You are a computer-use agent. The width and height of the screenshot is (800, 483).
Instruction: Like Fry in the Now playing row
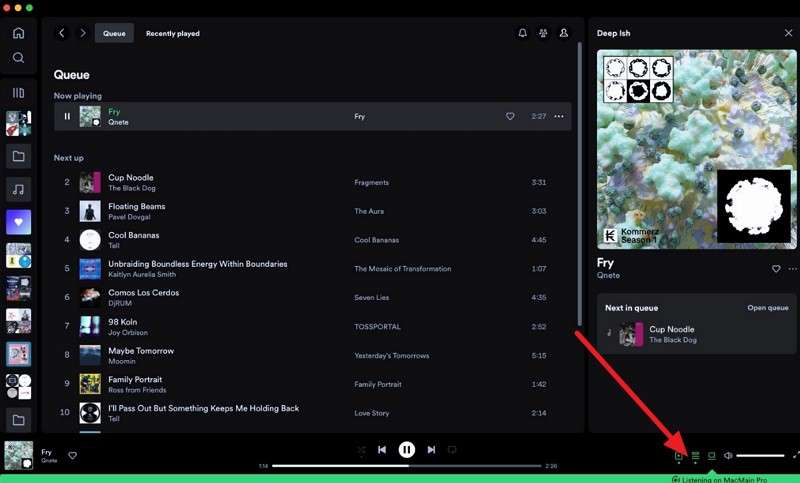click(x=510, y=116)
